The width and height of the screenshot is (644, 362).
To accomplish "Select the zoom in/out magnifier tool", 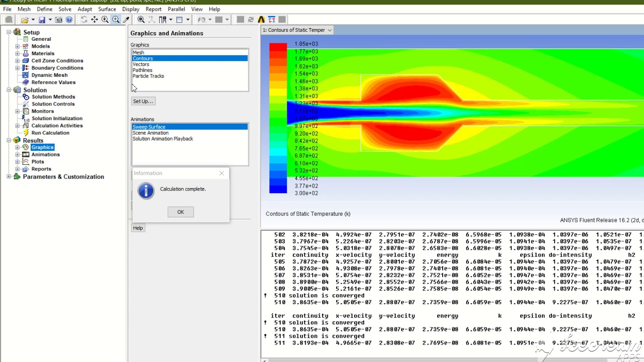I will click(x=105, y=20).
